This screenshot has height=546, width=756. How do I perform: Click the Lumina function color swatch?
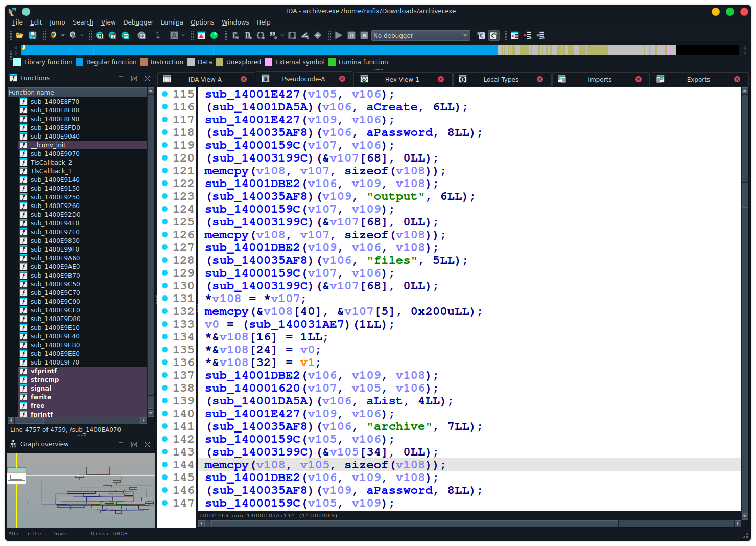coord(332,62)
